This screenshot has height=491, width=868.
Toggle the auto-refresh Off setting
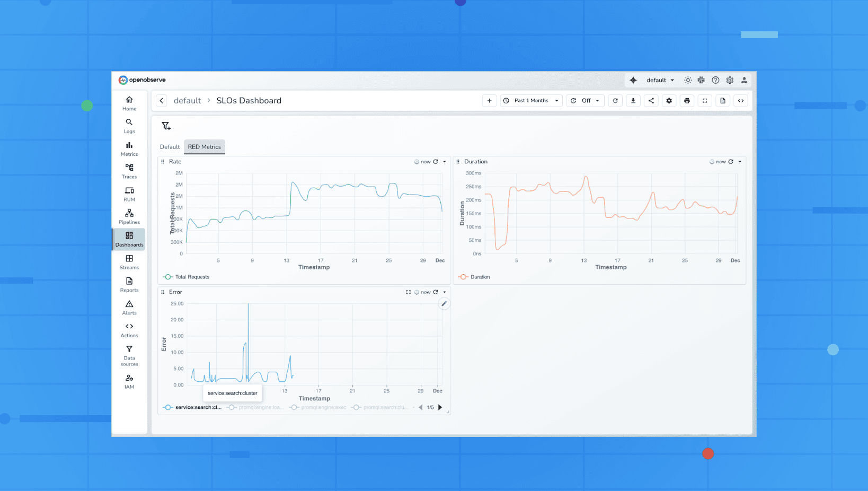click(585, 100)
